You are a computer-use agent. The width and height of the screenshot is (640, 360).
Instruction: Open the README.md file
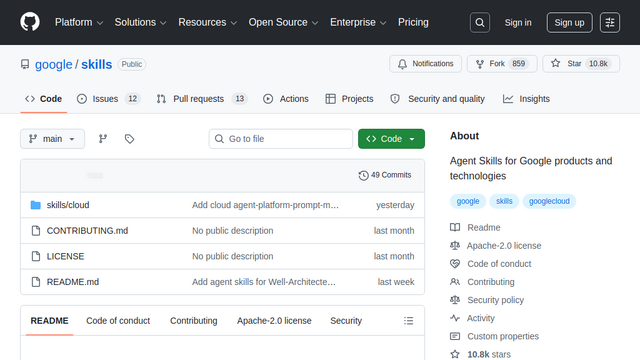tap(73, 282)
